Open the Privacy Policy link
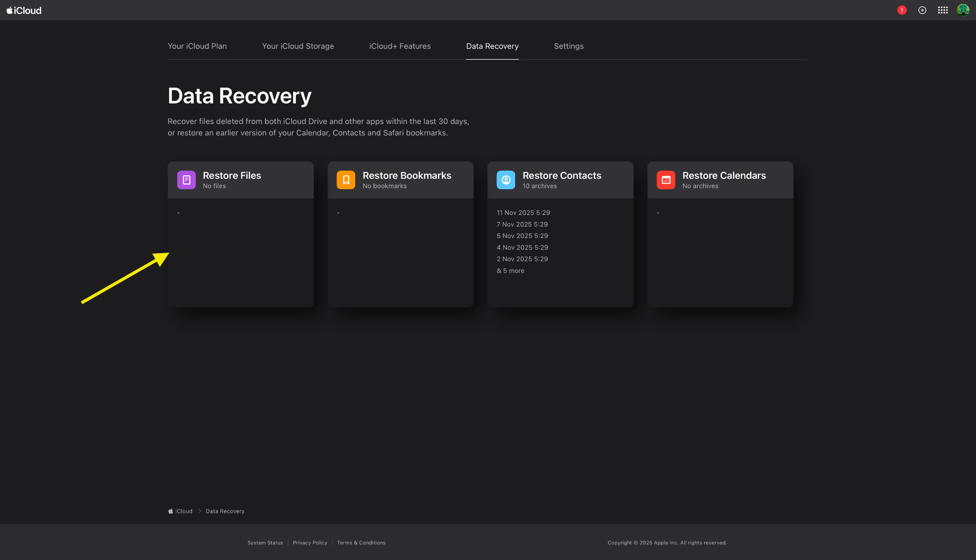The image size is (976, 560). pos(310,542)
